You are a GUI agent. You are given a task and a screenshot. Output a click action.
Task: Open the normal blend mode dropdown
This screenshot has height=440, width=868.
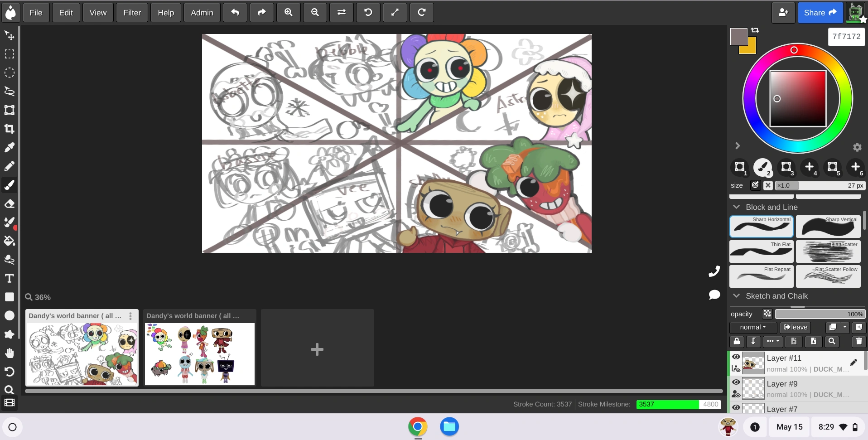click(x=752, y=327)
